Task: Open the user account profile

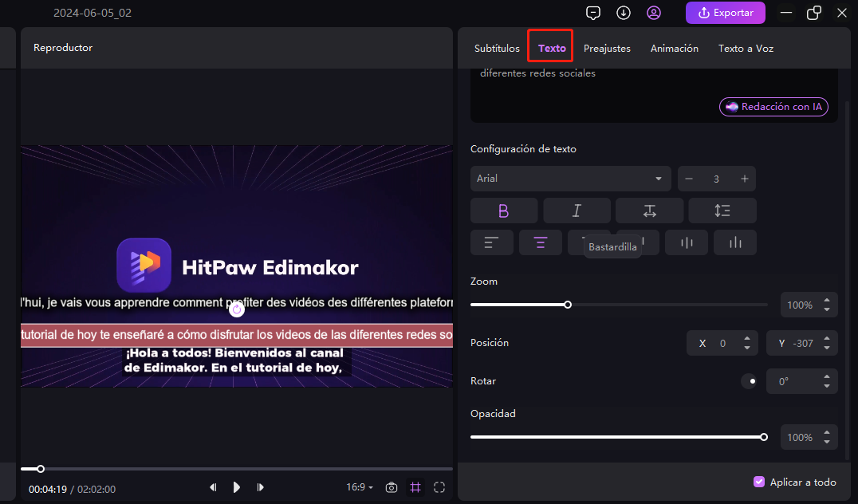Action: pos(654,13)
